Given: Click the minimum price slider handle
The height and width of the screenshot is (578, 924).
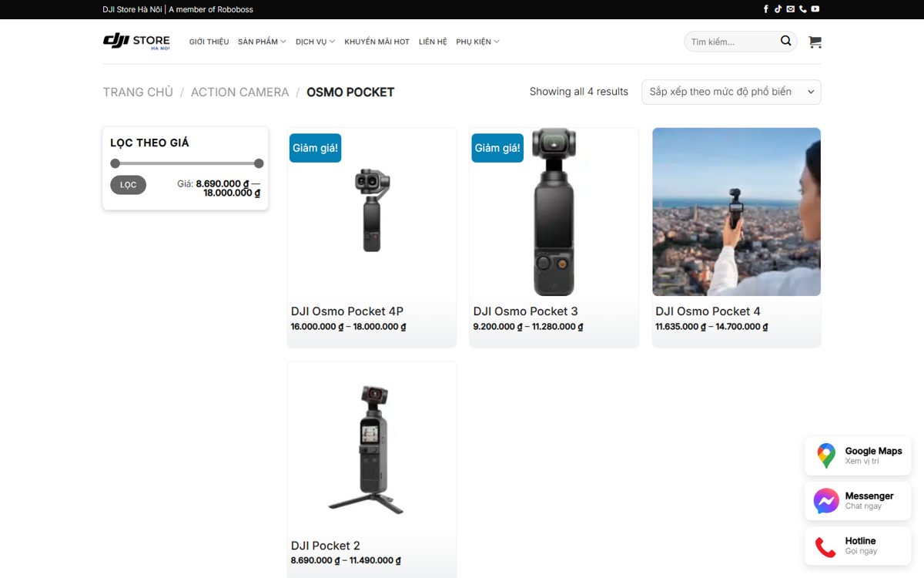Looking at the screenshot, I should [115, 163].
